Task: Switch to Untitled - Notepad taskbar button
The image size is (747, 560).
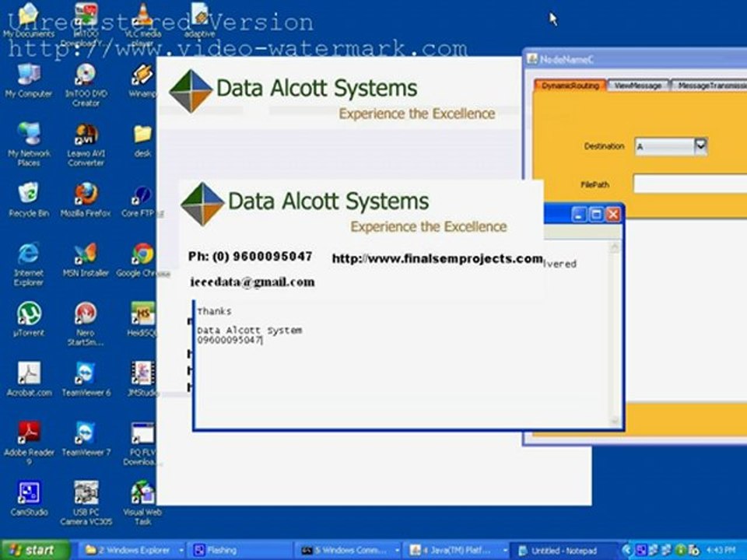Action: pyautogui.click(x=564, y=551)
